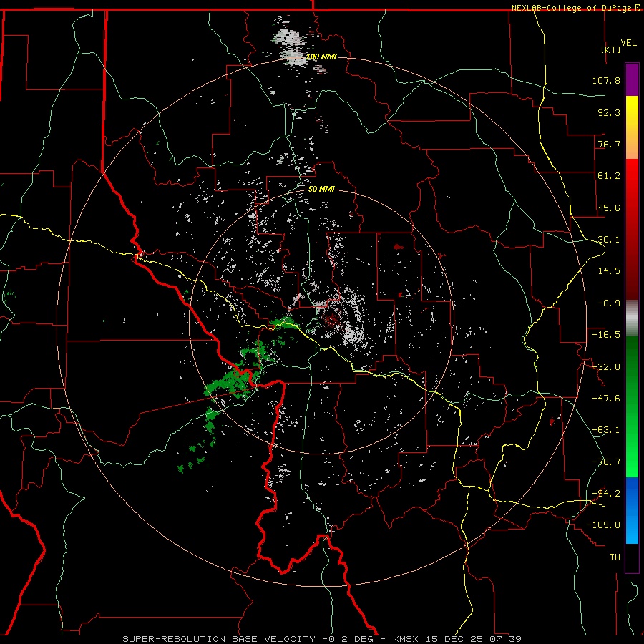
Task: Select the 76.7 velocity scale value
Action: pos(609,144)
